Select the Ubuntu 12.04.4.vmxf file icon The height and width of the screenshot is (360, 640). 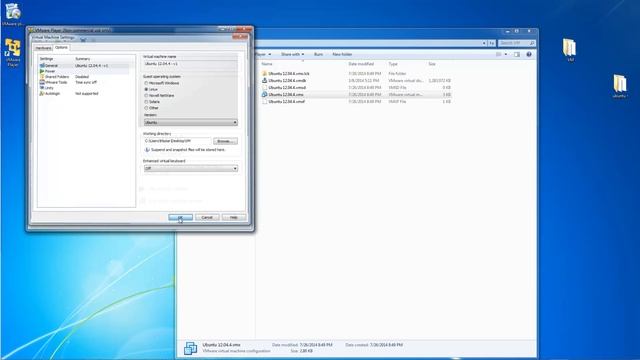tap(264, 101)
